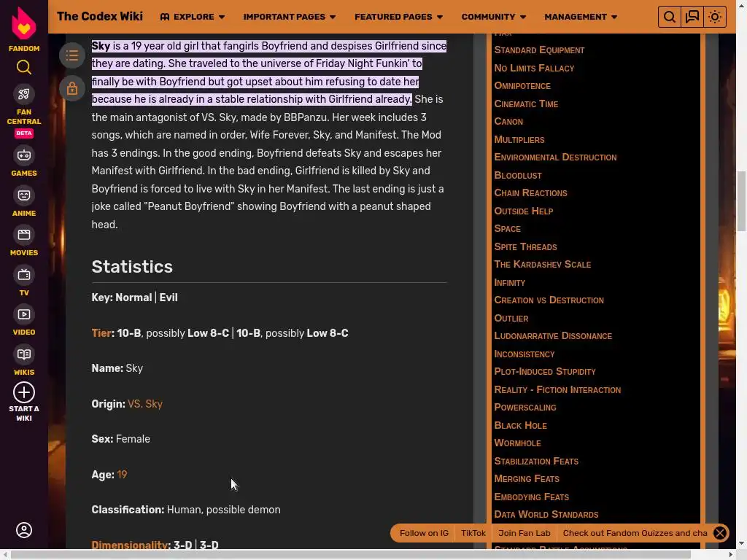
Task: Open Inconsistency sidebar link
Action: click(x=525, y=354)
